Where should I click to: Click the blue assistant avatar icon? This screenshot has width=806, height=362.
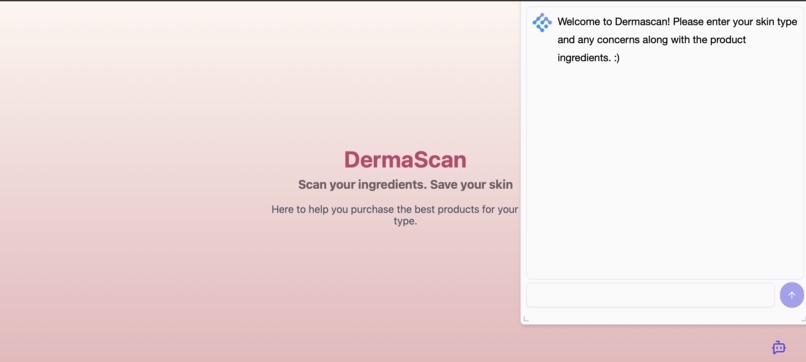pos(542,23)
